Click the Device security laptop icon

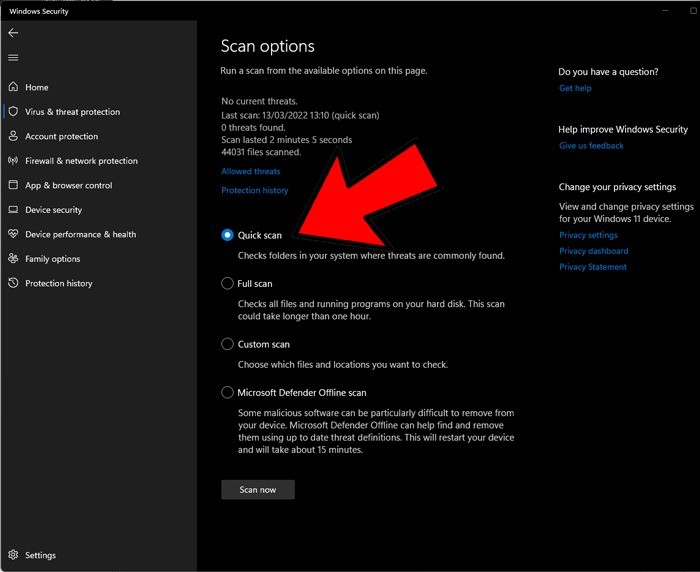coord(13,209)
